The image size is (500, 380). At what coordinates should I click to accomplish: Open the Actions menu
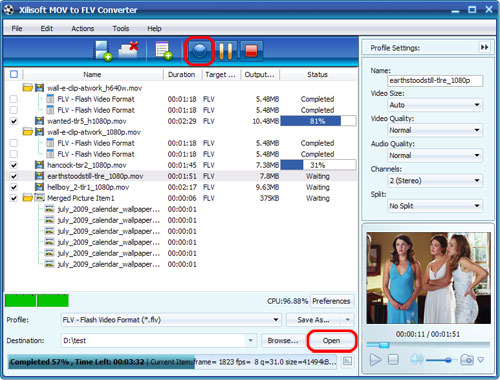point(83,28)
